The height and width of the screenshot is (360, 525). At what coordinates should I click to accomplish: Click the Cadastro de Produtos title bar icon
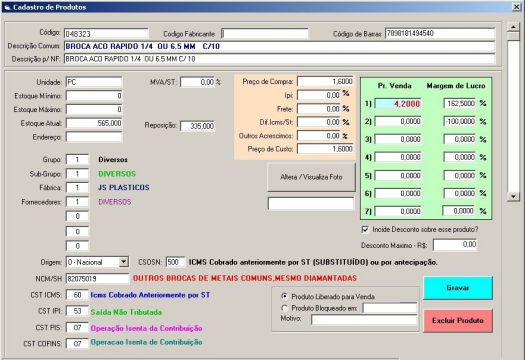click(7, 7)
